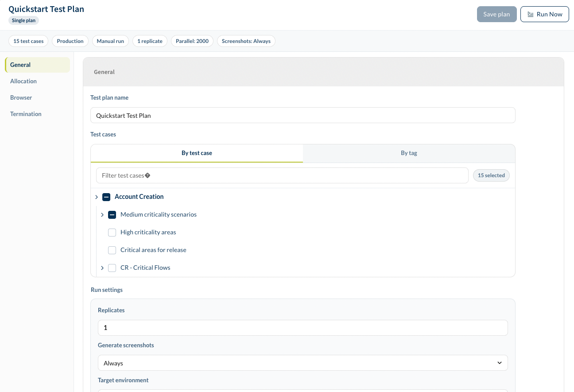Check the Critical areas for release checkbox
Image resolution: width=574 pixels, height=392 pixels.
112,250
